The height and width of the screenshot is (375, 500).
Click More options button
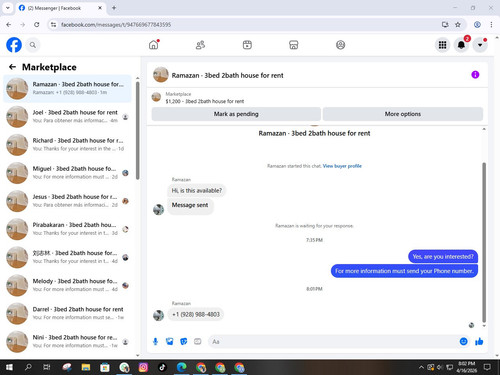pos(403,114)
